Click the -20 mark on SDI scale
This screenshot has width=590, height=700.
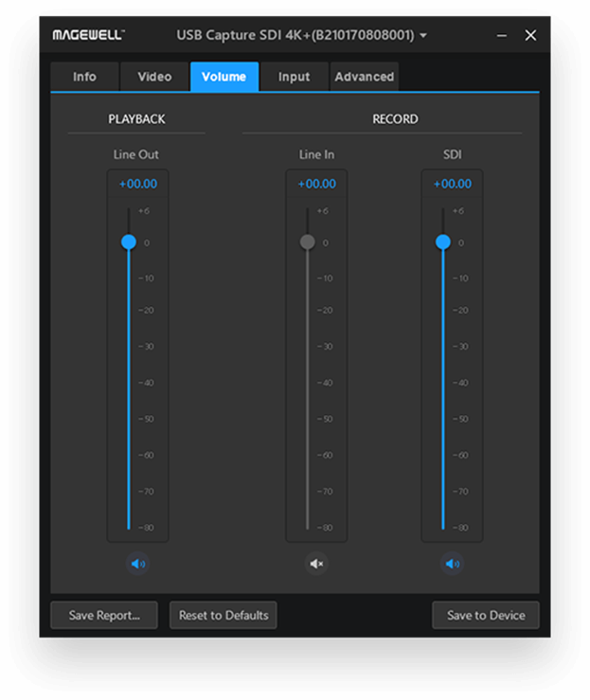coord(460,311)
